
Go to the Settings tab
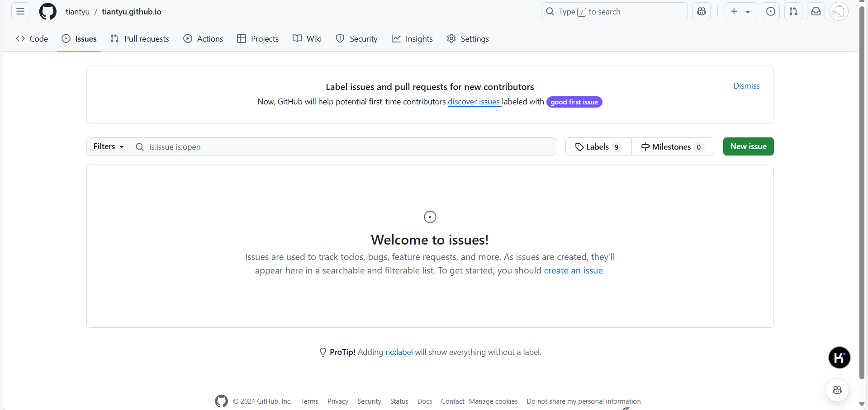pos(468,39)
